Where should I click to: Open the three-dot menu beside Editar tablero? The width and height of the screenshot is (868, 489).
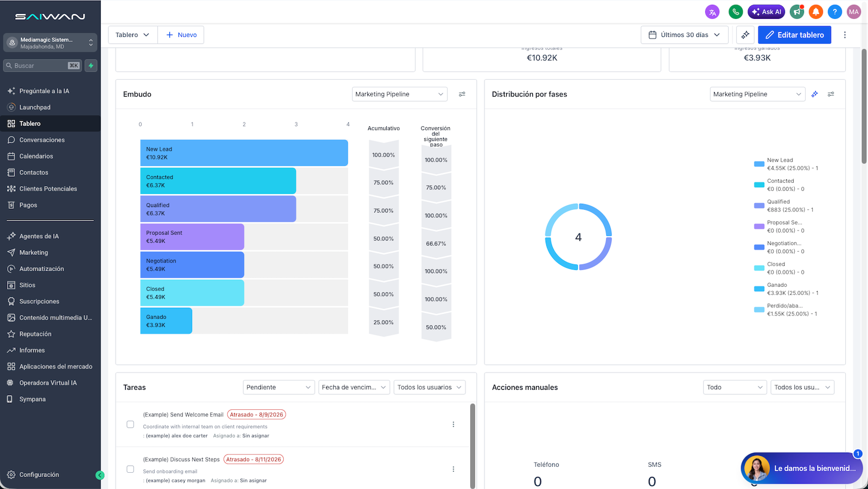[845, 35]
